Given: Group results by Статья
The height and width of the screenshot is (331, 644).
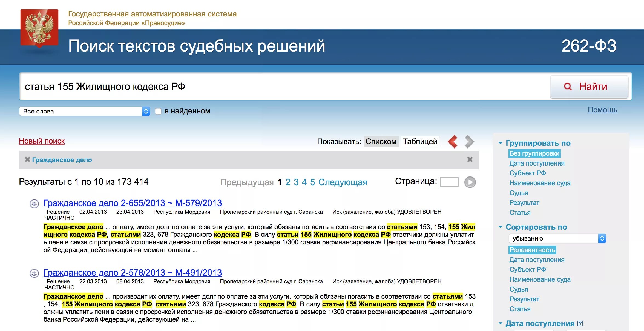Looking at the screenshot, I should click(x=520, y=213).
